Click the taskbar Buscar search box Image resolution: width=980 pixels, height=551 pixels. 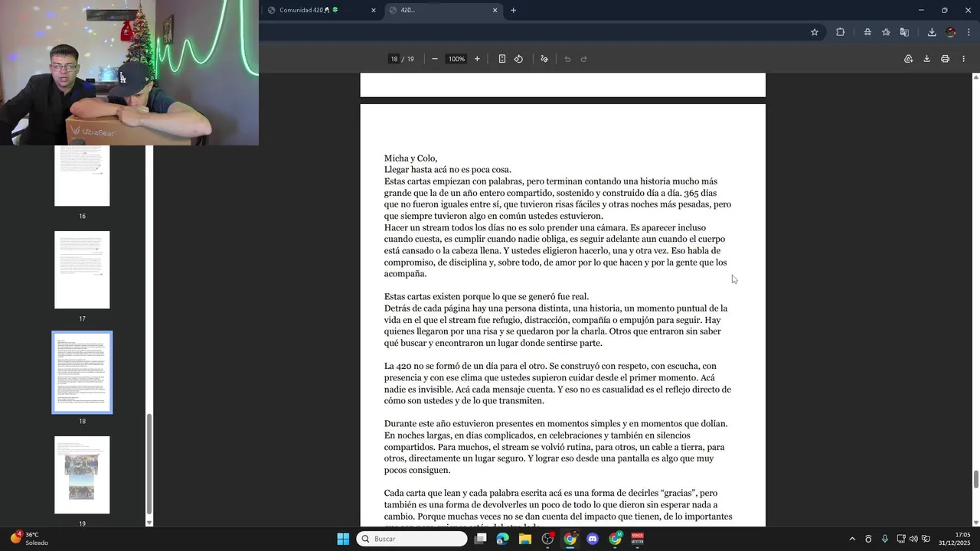(412, 539)
